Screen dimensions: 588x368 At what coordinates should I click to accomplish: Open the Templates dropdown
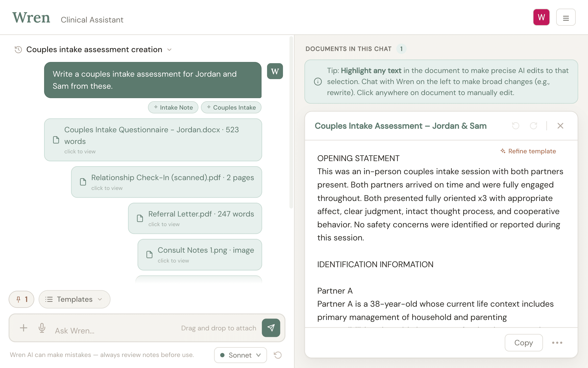(x=74, y=299)
